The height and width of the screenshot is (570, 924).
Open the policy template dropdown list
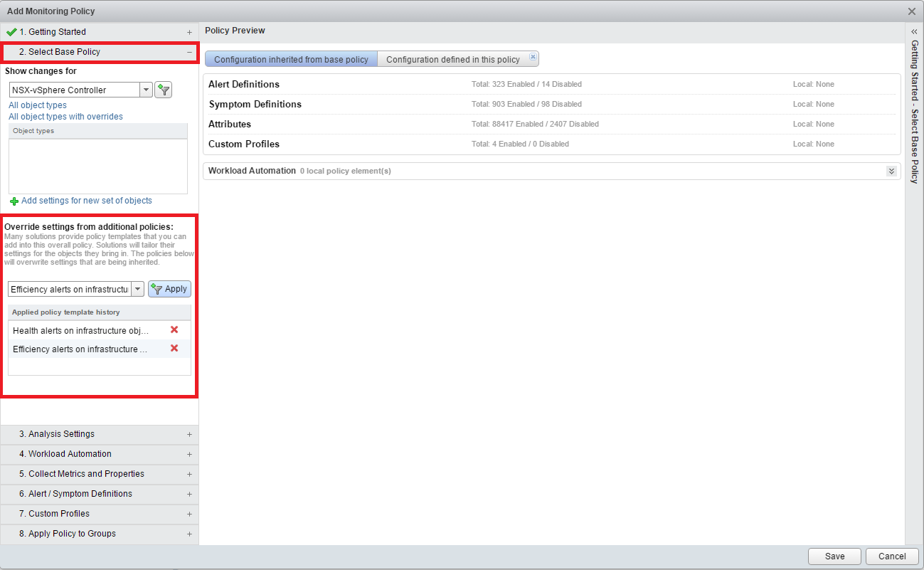click(137, 289)
